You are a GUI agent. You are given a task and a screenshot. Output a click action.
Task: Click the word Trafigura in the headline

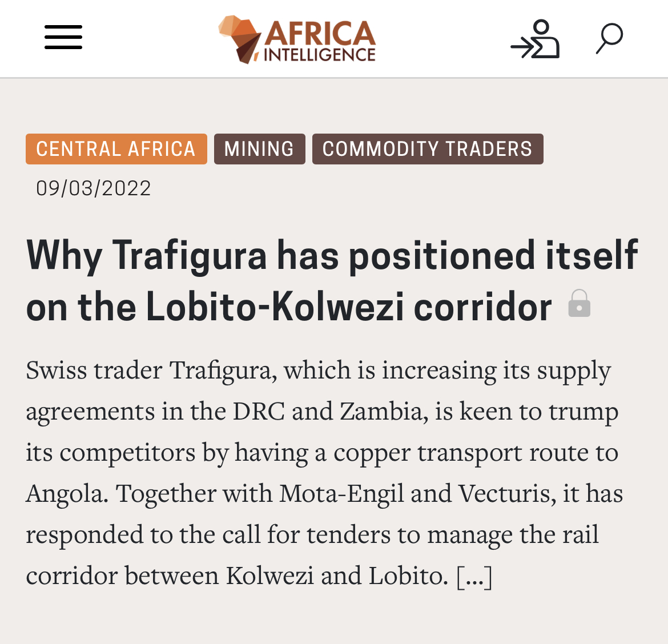[x=190, y=255]
